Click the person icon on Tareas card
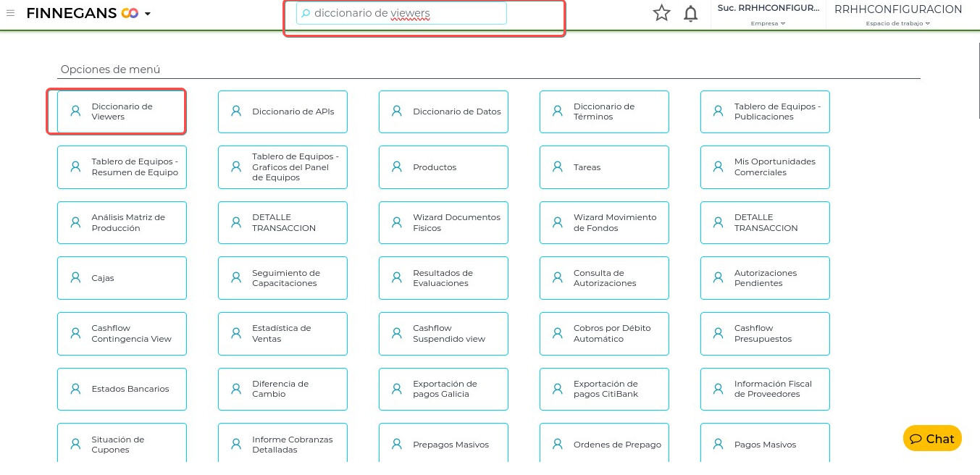 point(558,167)
